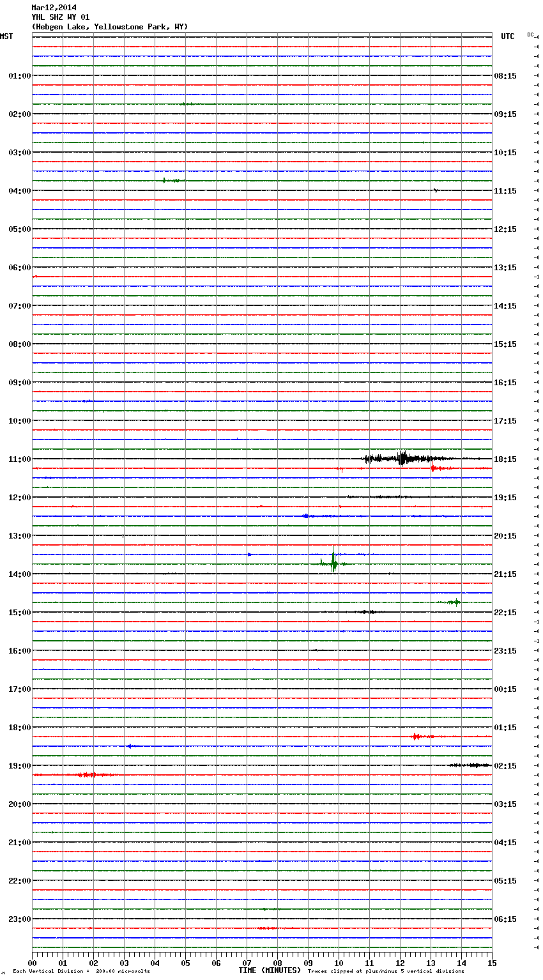Click minute 10 on the bottom axis

pyautogui.click(x=339, y=963)
